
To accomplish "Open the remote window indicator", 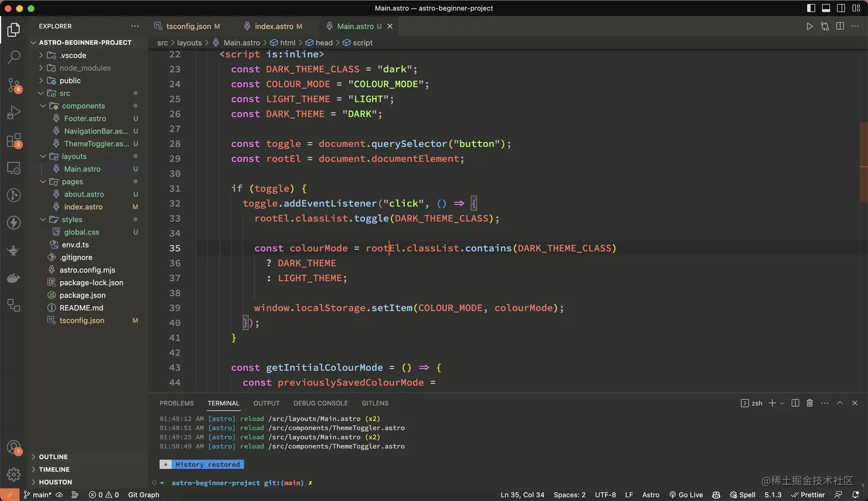I will click(10, 495).
